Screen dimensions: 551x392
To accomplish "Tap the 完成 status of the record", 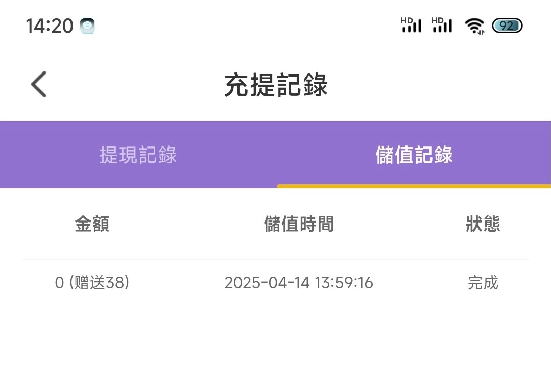I will pos(483,283).
